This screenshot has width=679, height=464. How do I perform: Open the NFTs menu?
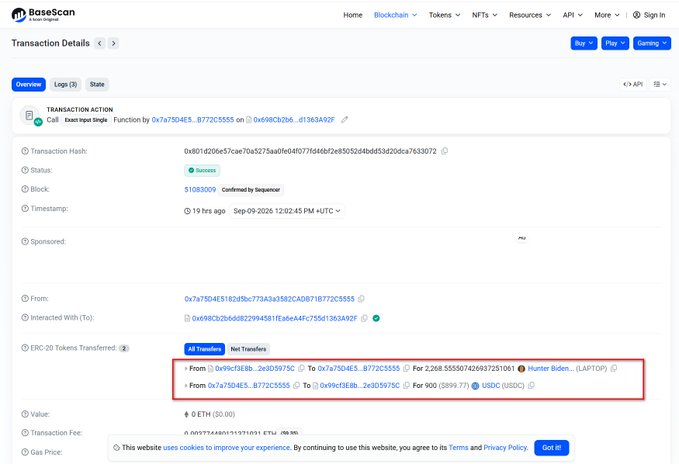(x=485, y=15)
